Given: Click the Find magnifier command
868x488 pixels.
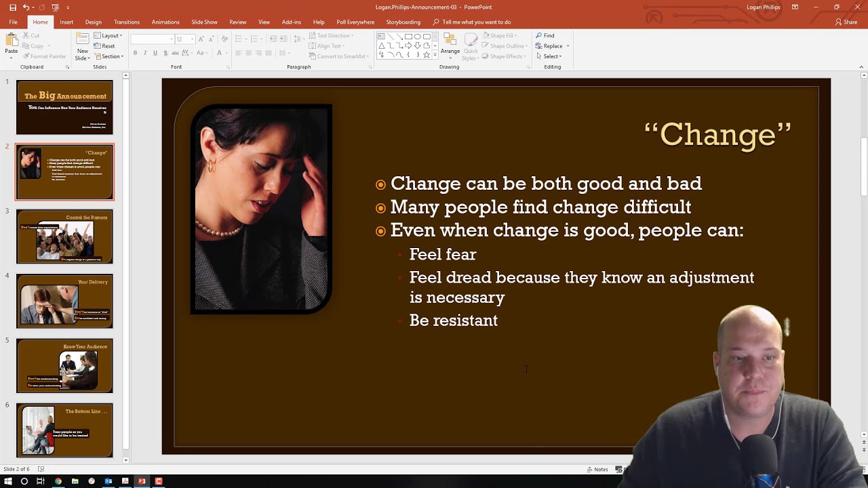Looking at the screenshot, I should click(x=545, y=35).
